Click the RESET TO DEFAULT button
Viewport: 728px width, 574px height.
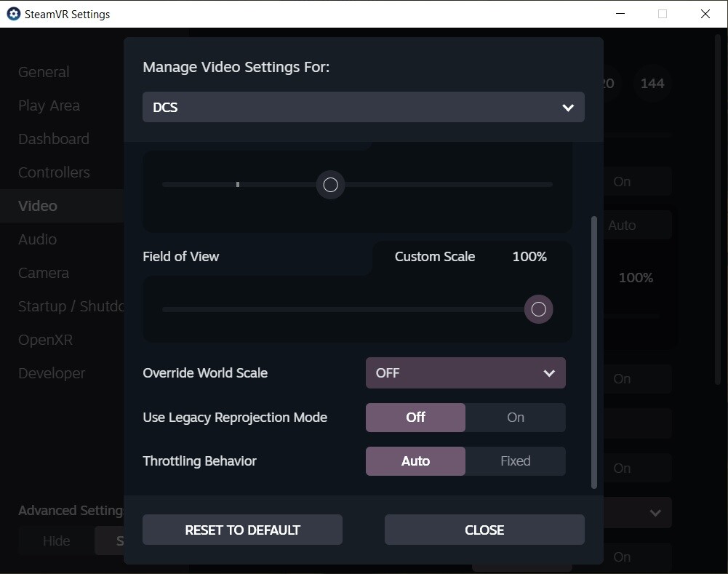click(242, 530)
